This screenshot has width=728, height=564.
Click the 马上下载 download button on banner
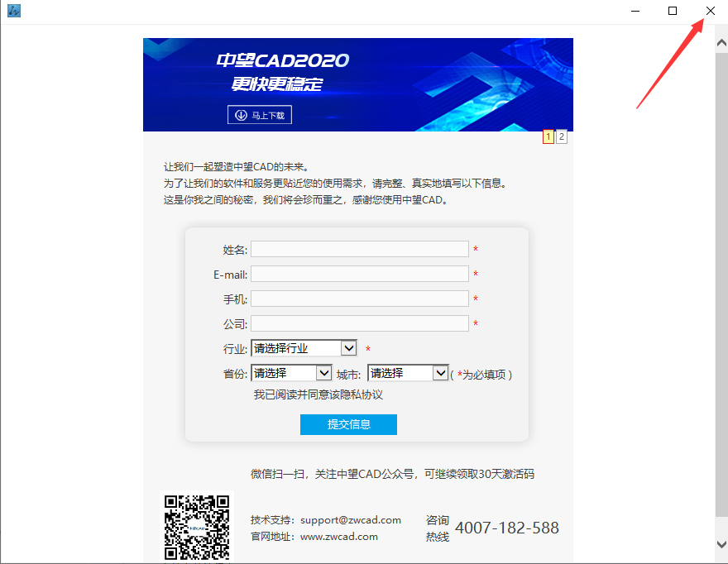[x=260, y=115]
